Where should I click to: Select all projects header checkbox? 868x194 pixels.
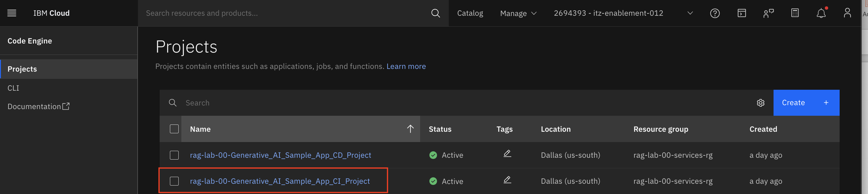pos(174,129)
